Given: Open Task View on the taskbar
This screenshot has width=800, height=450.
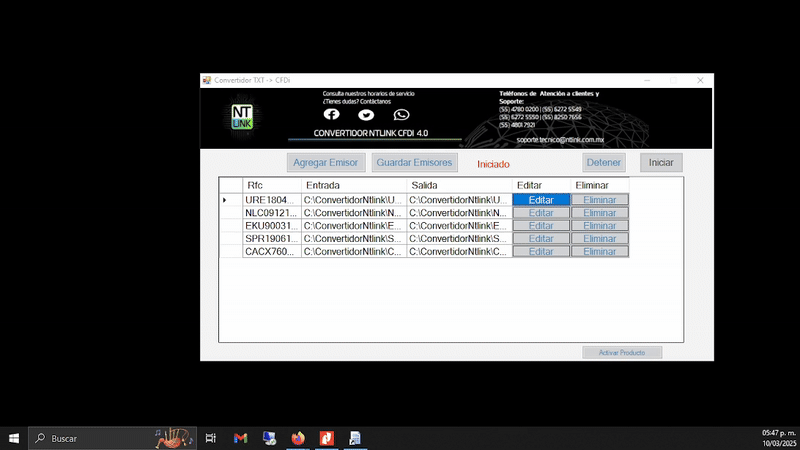Looking at the screenshot, I should (210, 438).
